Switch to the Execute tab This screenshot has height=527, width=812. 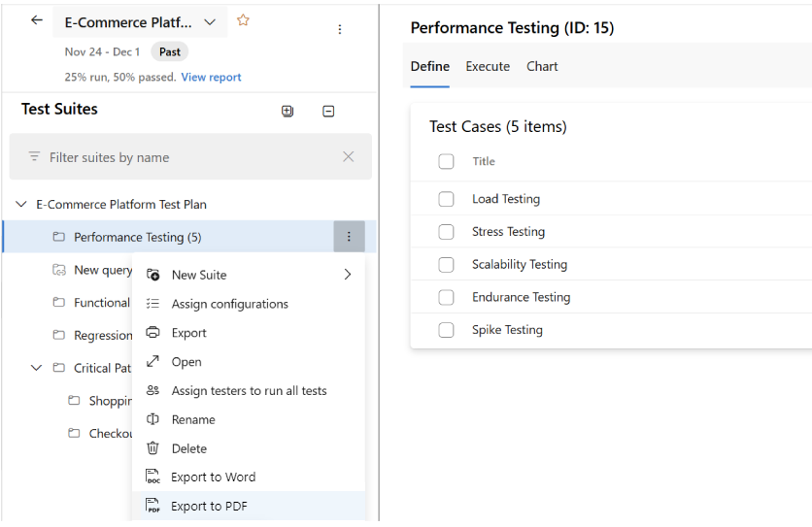pyautogui.click(x=488, y=66)
